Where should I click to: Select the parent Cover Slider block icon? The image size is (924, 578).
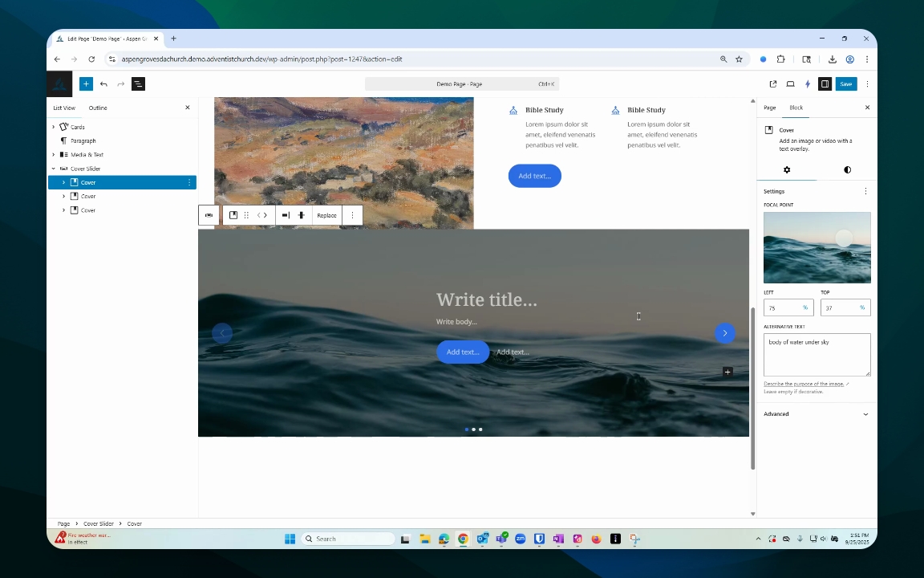tap(209, 215)
